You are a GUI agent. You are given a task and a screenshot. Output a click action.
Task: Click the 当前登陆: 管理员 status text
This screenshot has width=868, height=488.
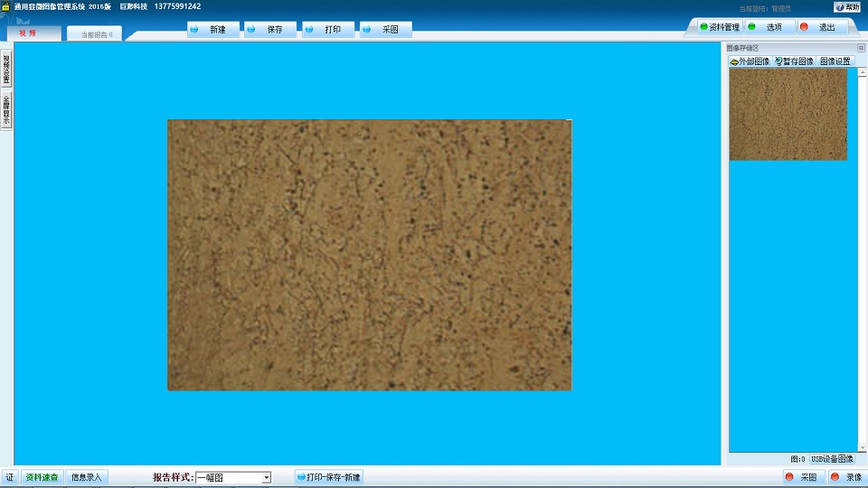(x=765, y=9)
